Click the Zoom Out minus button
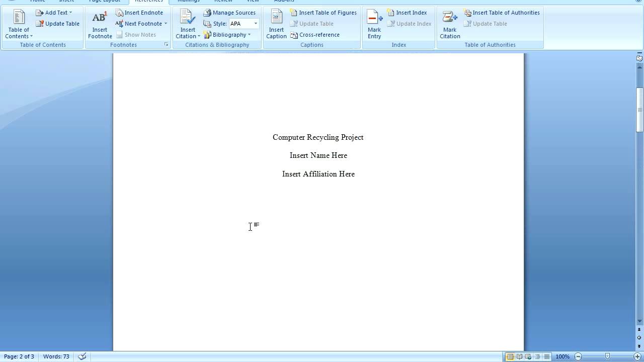This screenshot has width=644, height=362. pyautogui.click(x=578, y=356)
